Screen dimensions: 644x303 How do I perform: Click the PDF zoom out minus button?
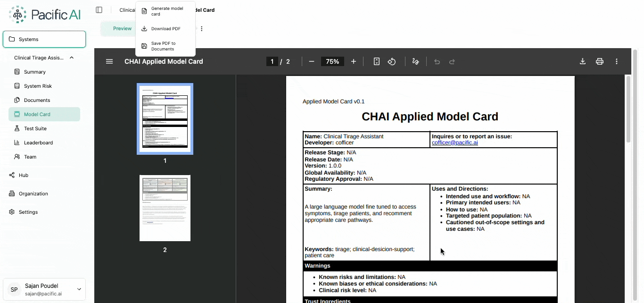(x=312, y=61)
